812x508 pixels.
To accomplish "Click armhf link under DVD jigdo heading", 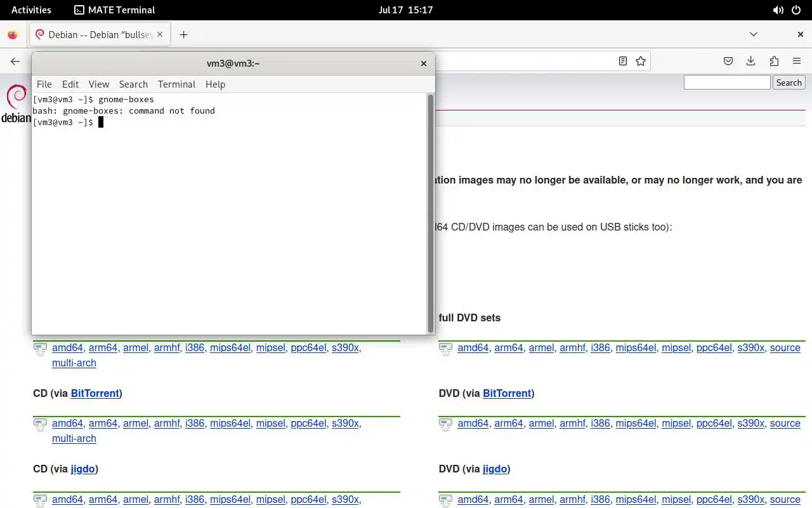I will click(x=572, y=499).
